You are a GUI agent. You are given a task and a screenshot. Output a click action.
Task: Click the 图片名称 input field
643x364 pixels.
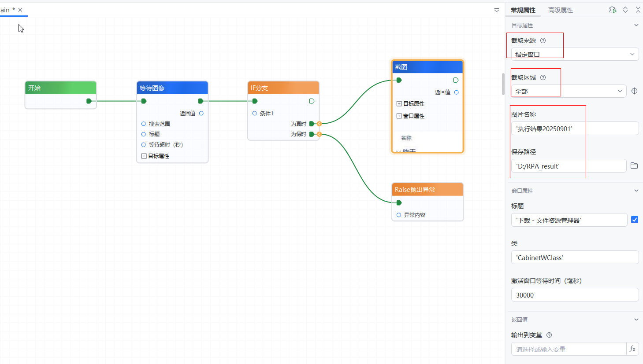[575, 129]
